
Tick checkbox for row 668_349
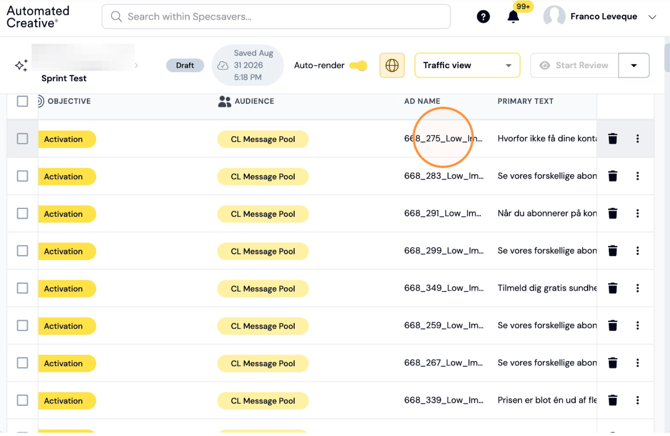tap(22, 288)
